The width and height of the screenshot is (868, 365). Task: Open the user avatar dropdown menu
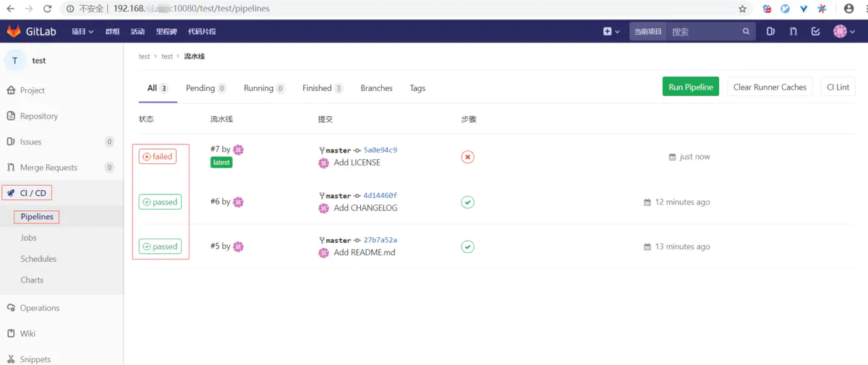(x=843, y=32)
